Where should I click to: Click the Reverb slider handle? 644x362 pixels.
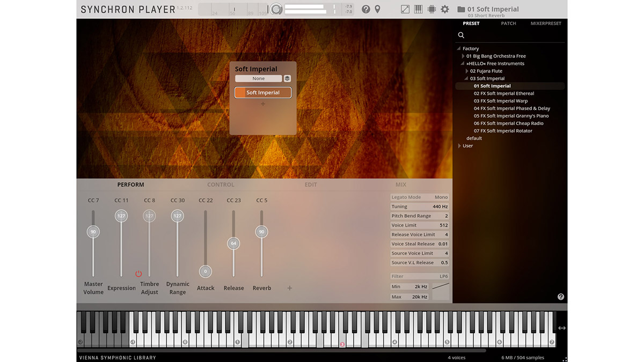pos(261,232)
